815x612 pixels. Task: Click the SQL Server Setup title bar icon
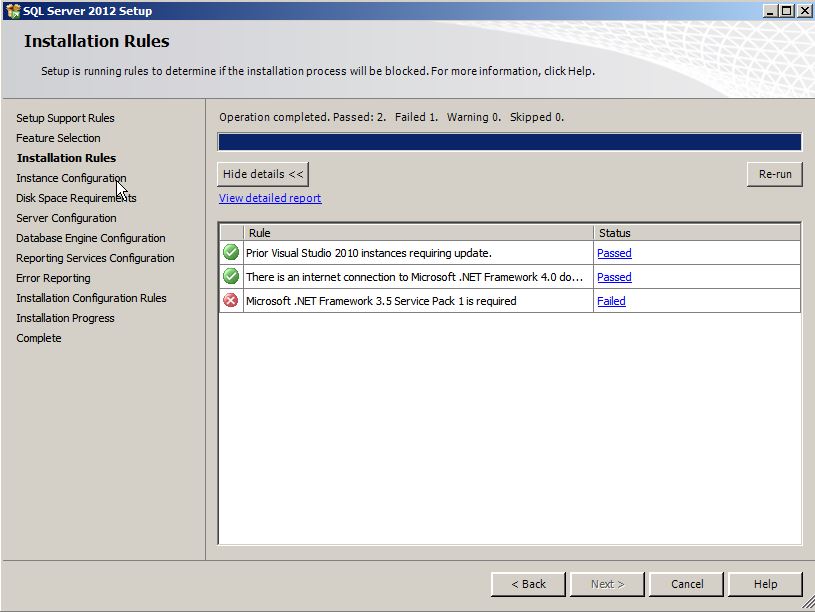[x=14, y=10]
